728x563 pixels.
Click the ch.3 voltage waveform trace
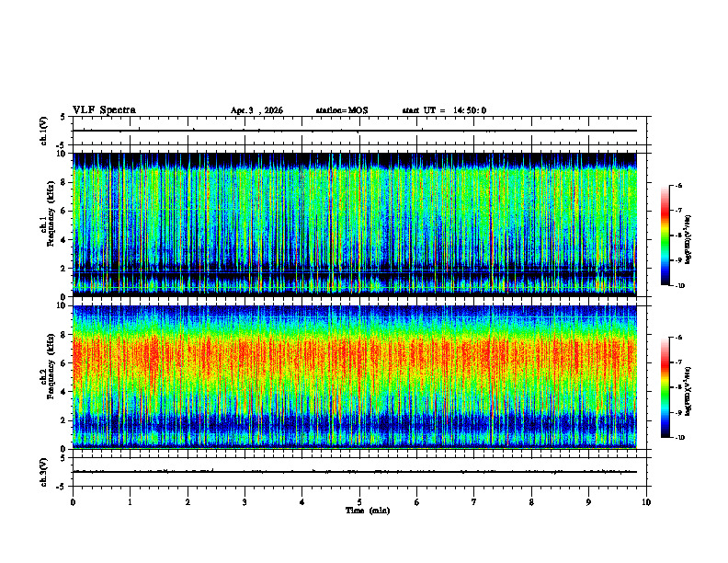tap(355, 472)
